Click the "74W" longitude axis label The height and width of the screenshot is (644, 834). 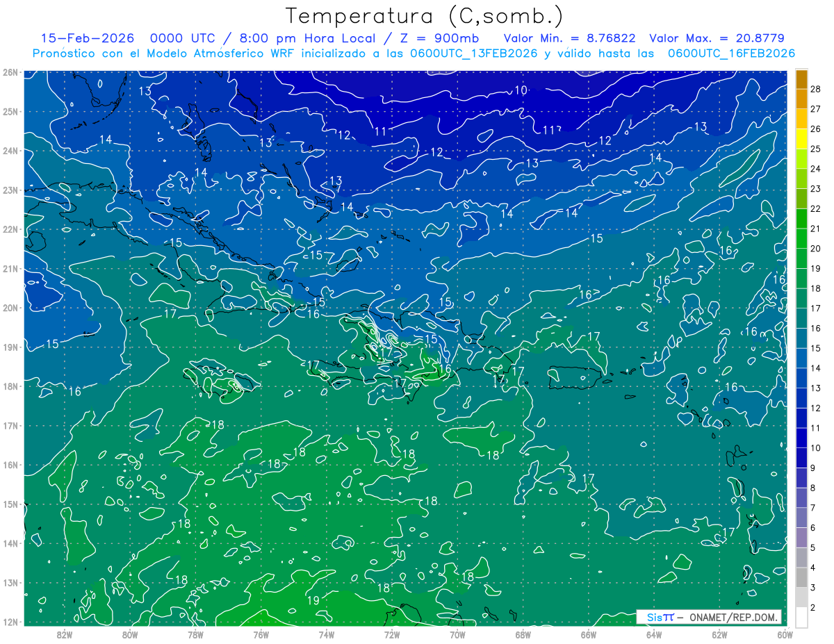326,634
